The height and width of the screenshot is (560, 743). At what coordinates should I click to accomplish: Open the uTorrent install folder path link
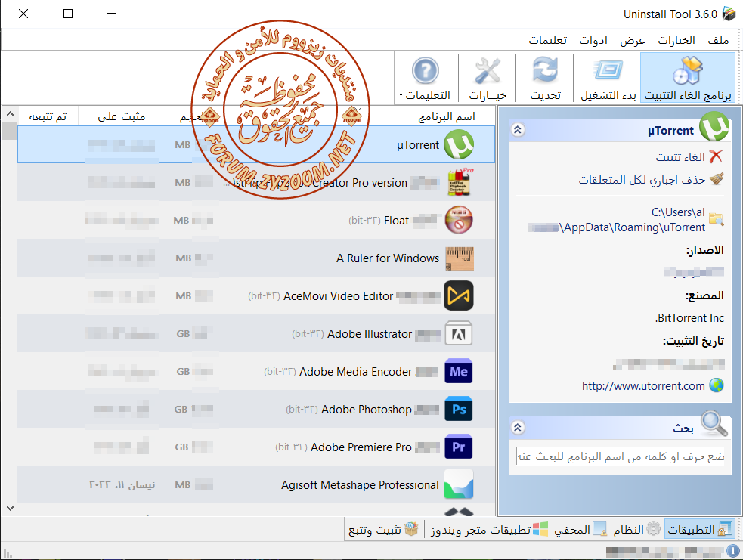coord(617,220)
